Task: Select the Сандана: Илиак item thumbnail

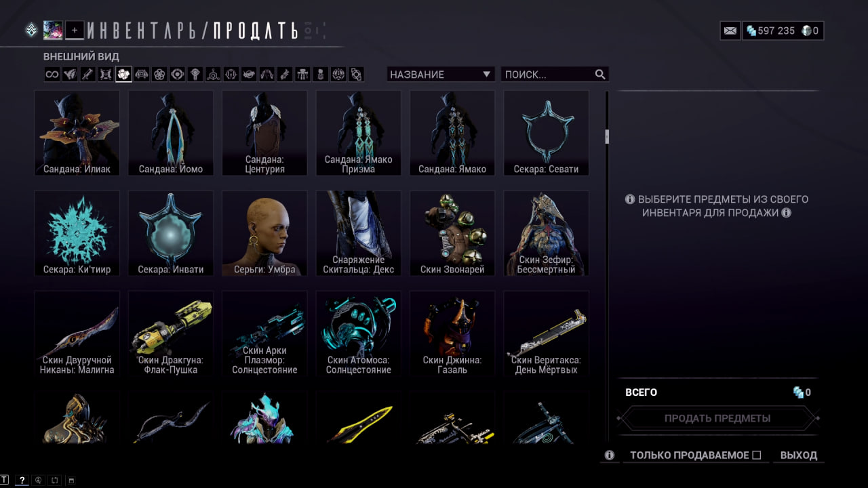Action: [x=77, y=134]
